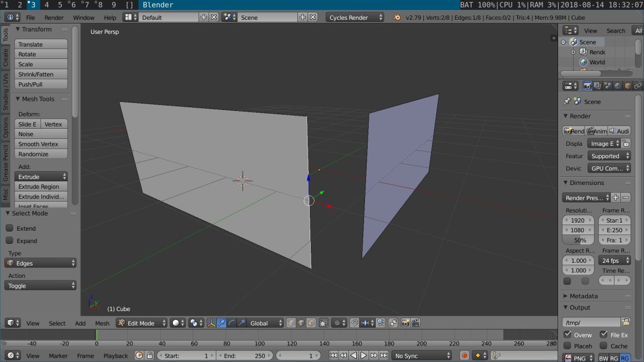Viewport: 644px width, 362px height.
Task: Toggle the Overwrite checkbox
Action: (x=567, y=334)
